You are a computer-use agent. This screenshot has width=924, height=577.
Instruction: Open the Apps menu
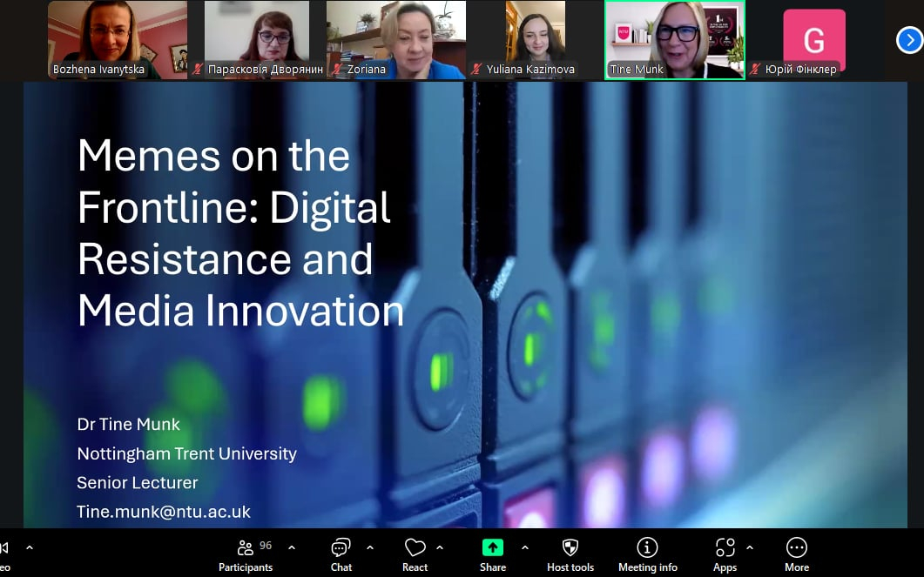725,554
